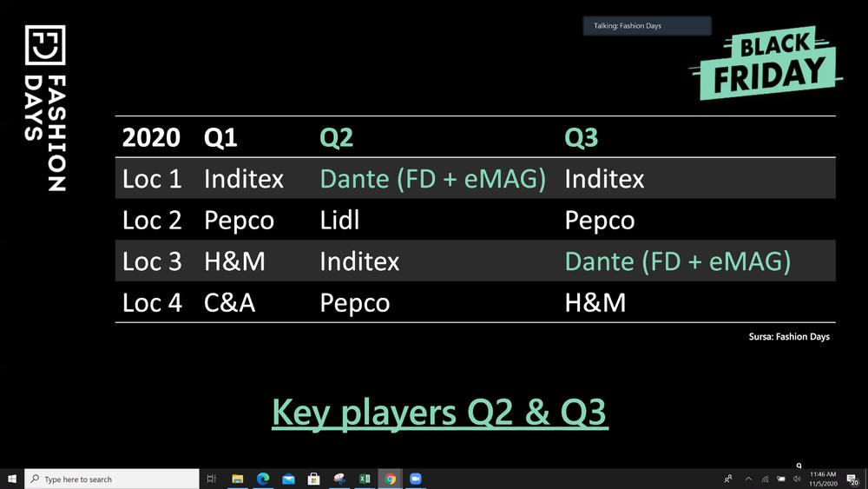The width and height of the screenshot is (868, 489).
Task: Open the clock showing 11:46 AM
Action: point(823,479)
